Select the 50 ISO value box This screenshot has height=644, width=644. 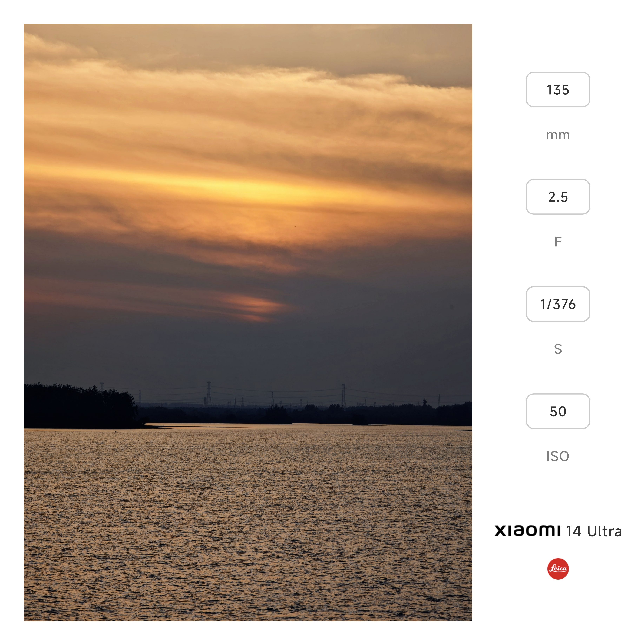[x=558, y=411]
